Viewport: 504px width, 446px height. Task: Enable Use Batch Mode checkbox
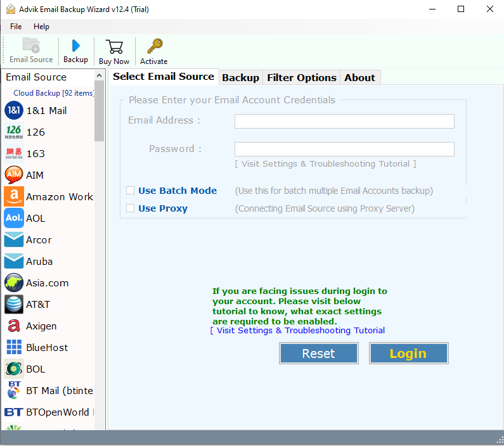click(x=130, y=191)
